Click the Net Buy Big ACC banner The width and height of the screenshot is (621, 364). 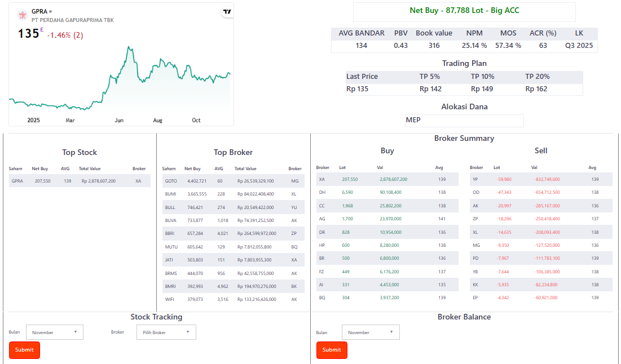pyautogui.click(x=464, y=11)
